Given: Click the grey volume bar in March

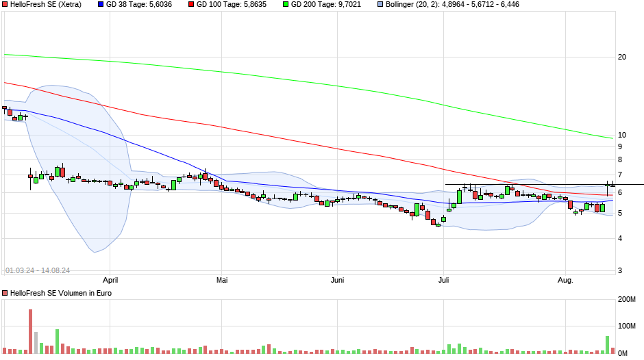Looking at the screenshot, I should pos(36,343).
